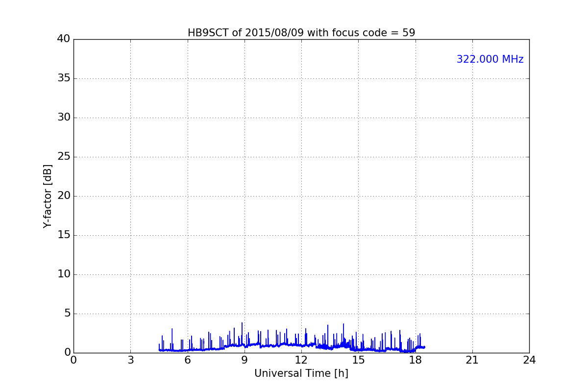This screenshot has width=588, height=392.
Task: Click the plot title mentioning HB9SCT
Action: 301,33
